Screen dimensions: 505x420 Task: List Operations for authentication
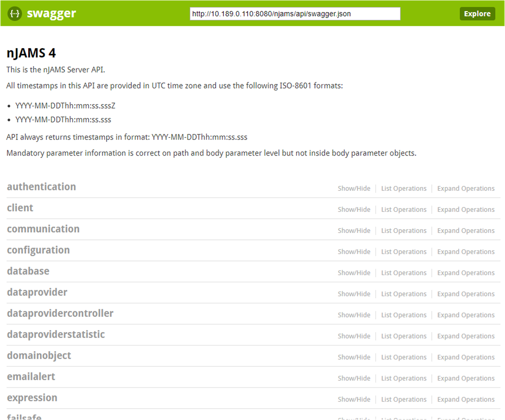pyautogui.click(x=404, y=188)
